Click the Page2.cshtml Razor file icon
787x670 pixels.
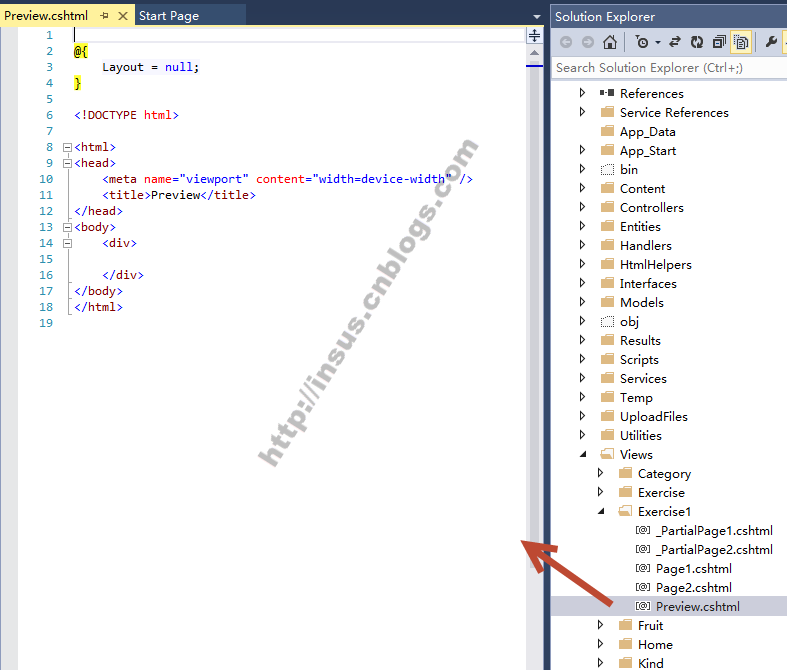click(x=643, y=587)
